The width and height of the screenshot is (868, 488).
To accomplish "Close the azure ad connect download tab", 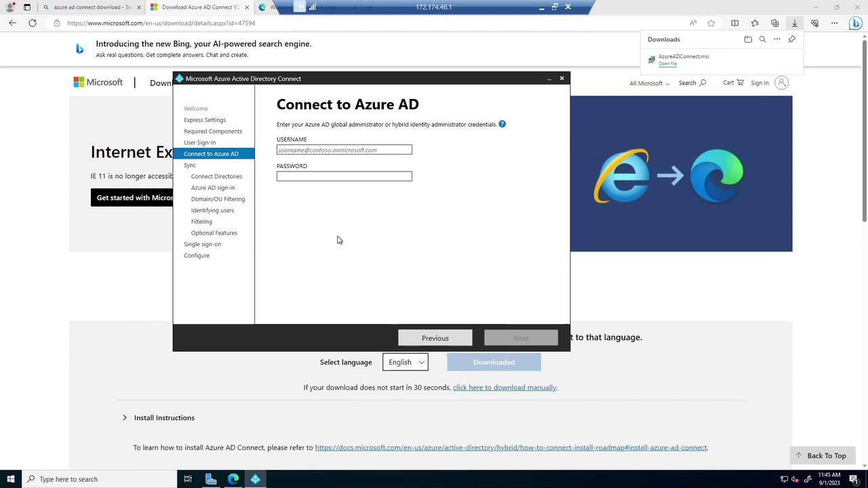I will pos(138,7).
